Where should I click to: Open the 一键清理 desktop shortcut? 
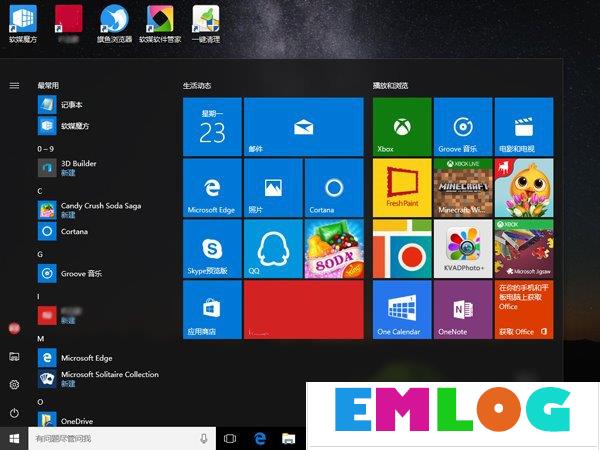(206, 23)
